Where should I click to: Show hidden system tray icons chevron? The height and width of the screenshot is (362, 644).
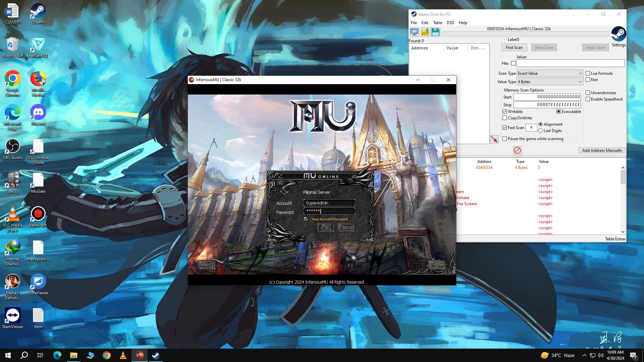(584, 355)
